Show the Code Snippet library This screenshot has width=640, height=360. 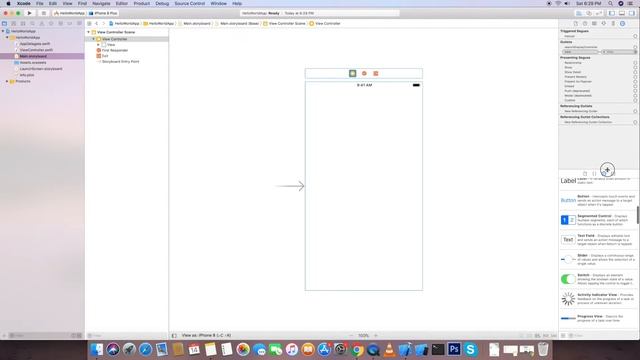pos(594,174)
